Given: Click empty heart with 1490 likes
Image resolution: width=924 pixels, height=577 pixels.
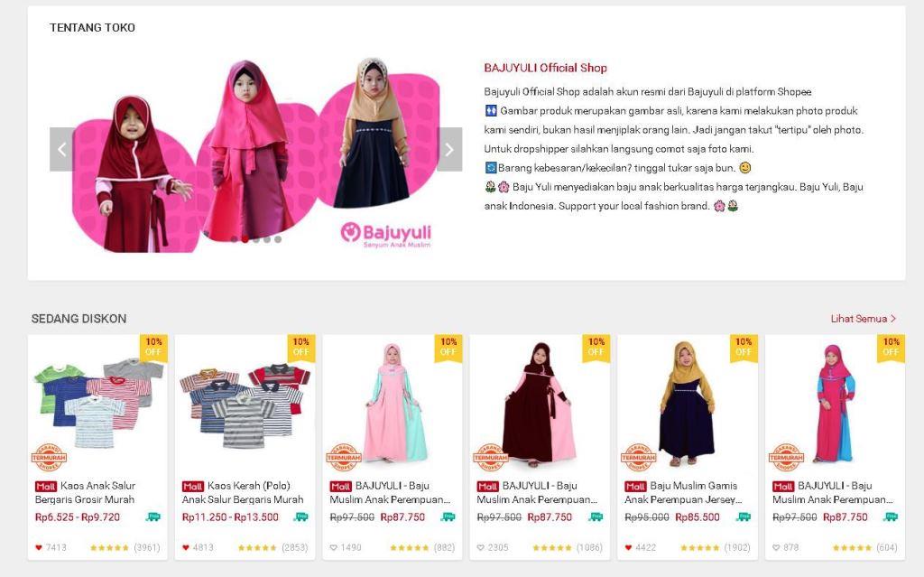Looking at the screenshot, I should [x=334, y=547].
